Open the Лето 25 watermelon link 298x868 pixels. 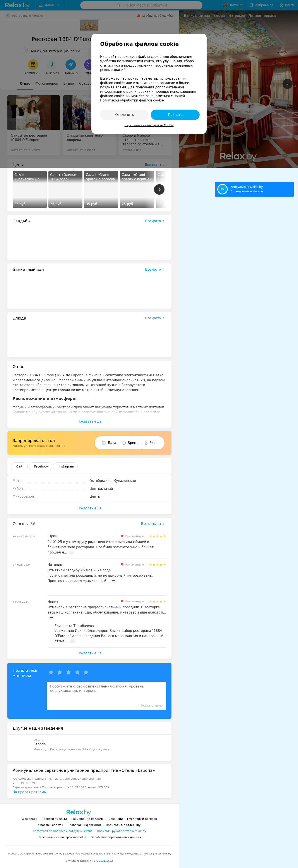tap(233, 5)
